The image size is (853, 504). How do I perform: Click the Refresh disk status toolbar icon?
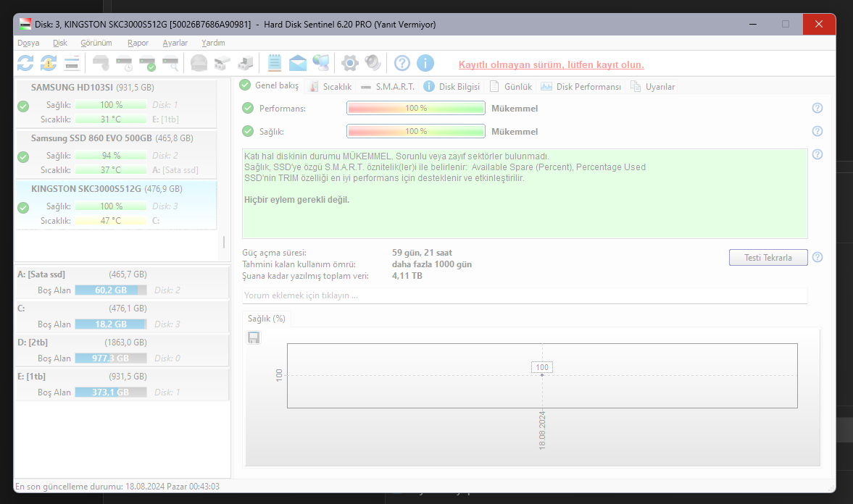point(25,64)
